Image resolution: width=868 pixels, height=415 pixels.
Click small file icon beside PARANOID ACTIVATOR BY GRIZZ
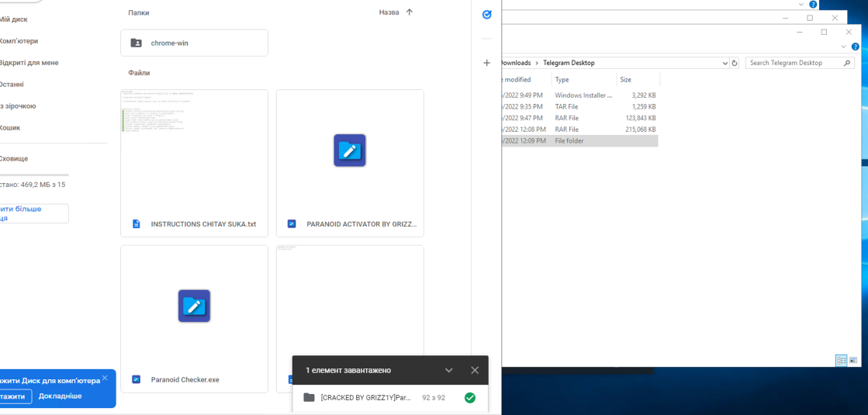coord(292,224)
